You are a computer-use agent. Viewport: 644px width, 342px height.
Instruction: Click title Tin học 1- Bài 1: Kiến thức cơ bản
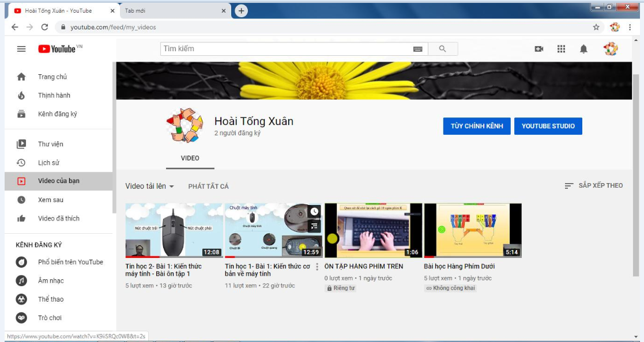click(x=268, y=270)
